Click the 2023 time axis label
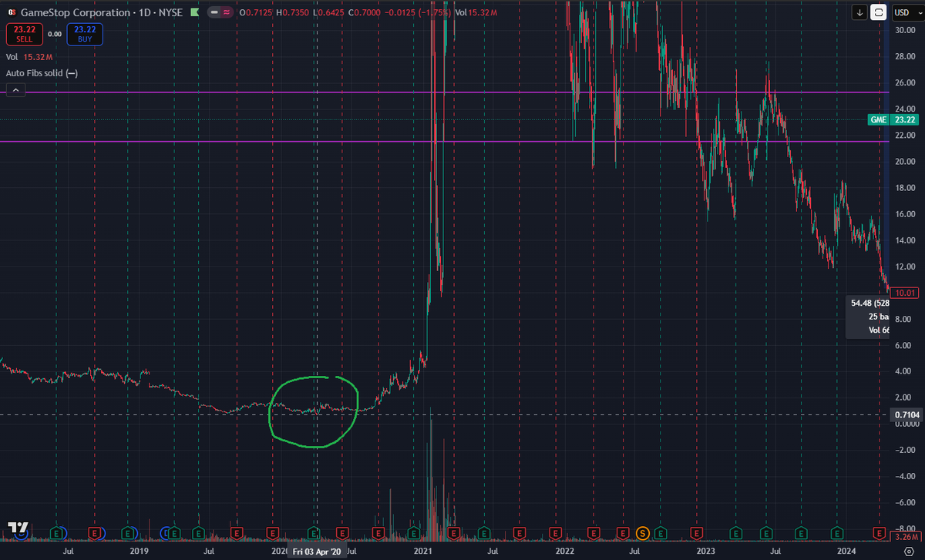The width and height of the screenshot is (925, 560). coord(705,552)
